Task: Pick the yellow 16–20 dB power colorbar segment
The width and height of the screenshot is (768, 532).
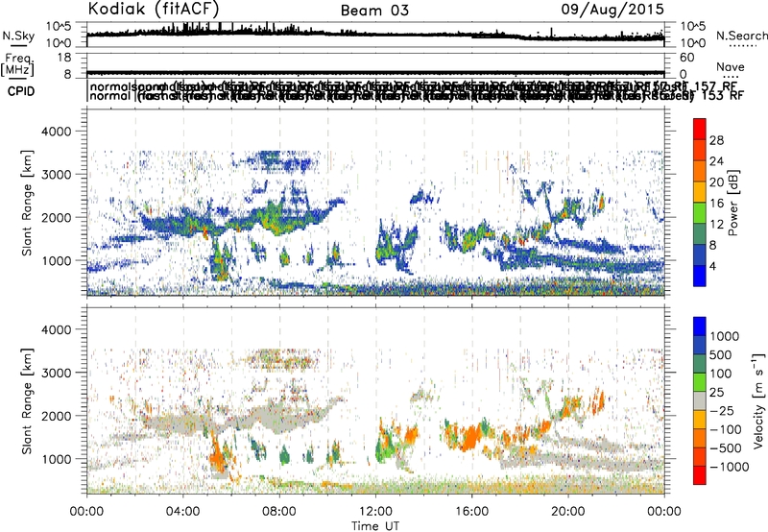Action: (700, 192)
